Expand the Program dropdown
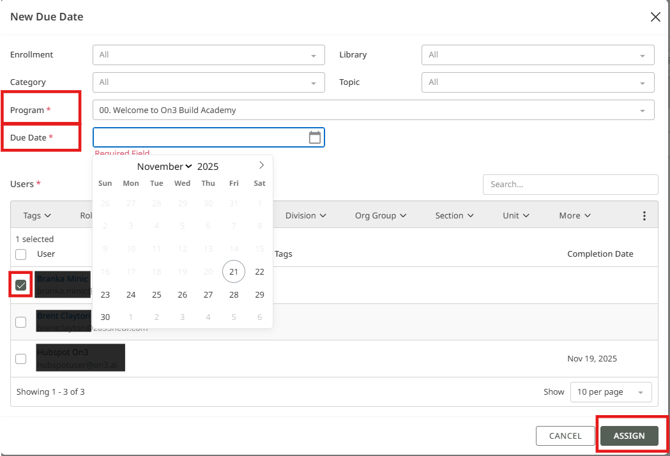The height and width of the screenshot is (456, 670). (373, 110)
